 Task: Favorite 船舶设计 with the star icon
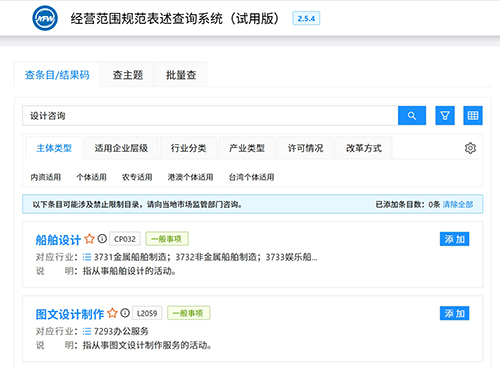(89, 239)
